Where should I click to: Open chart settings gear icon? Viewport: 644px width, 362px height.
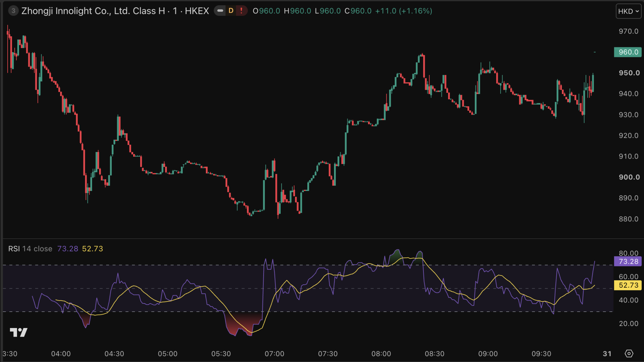629,353
